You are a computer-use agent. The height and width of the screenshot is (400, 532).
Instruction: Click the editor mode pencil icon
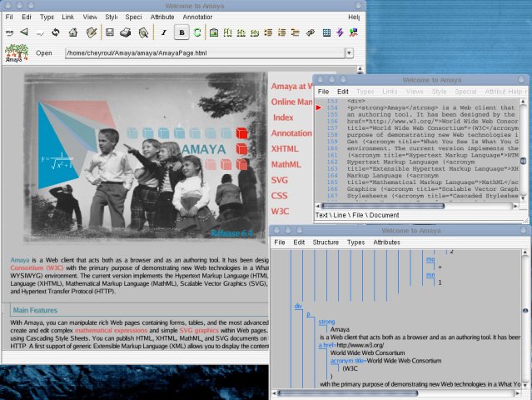(92, 32)
